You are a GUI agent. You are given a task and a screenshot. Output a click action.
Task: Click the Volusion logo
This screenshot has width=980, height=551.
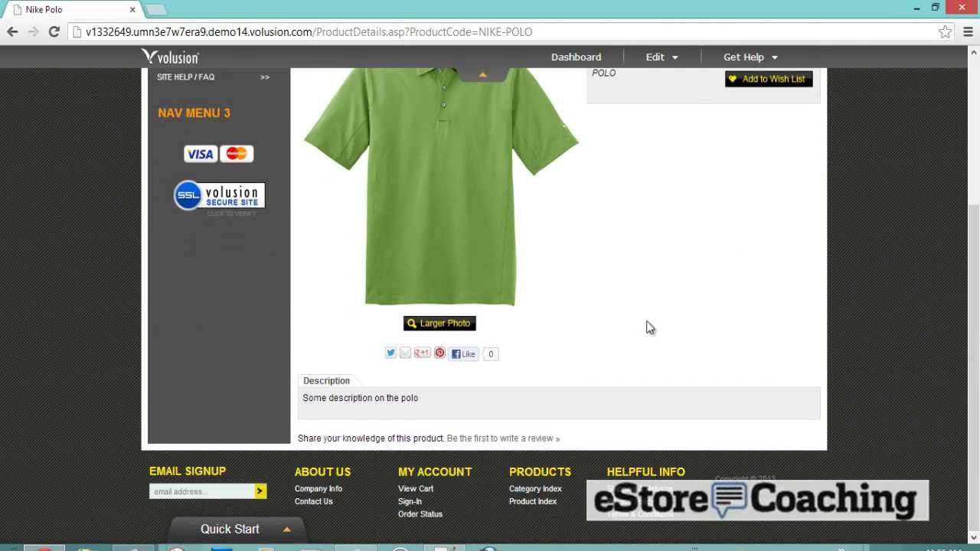(x=170, y=57)
